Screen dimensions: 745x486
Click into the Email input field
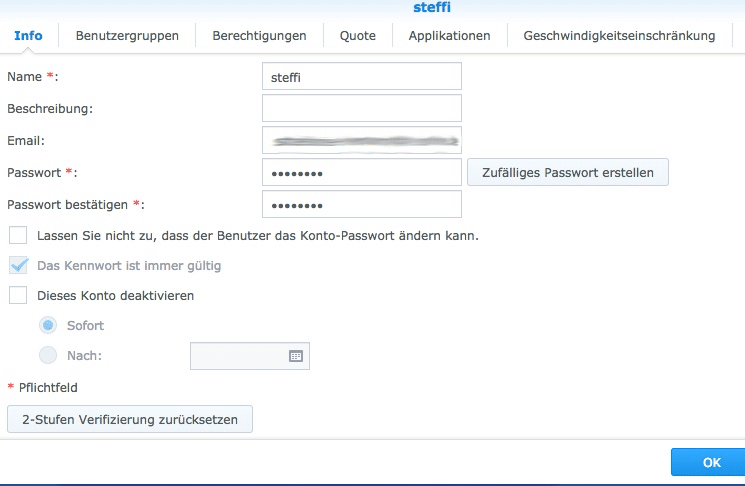pos(361,140)
